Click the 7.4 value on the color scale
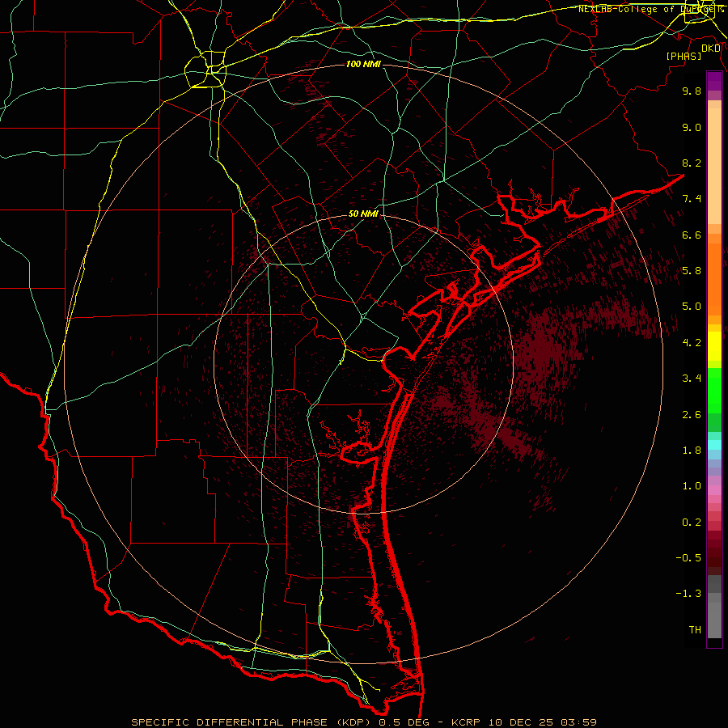728x728 pixels. point(692,199)
